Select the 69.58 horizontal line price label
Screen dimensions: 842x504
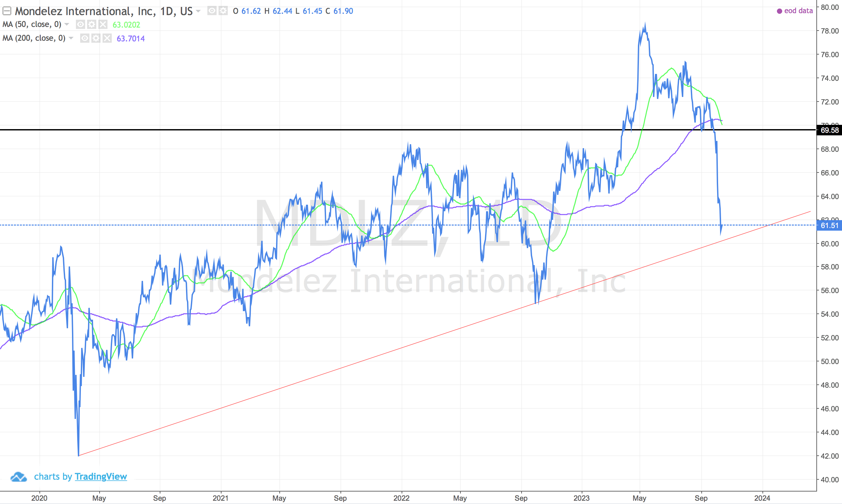point(829,130)
